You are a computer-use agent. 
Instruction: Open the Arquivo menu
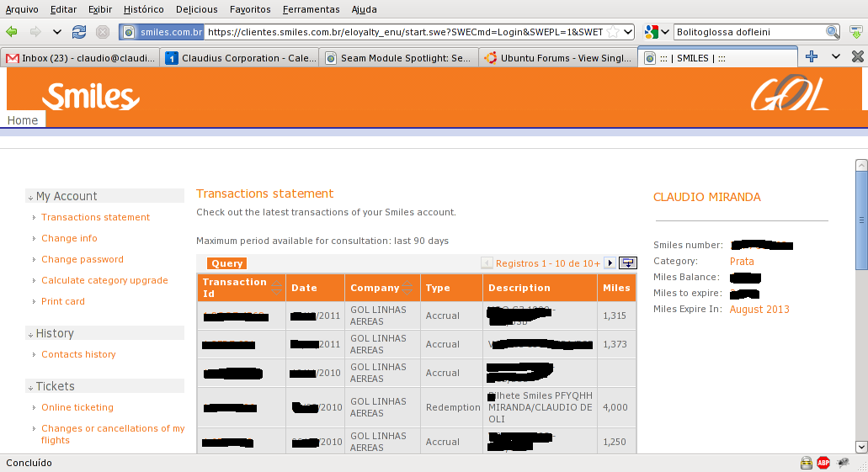22,9
